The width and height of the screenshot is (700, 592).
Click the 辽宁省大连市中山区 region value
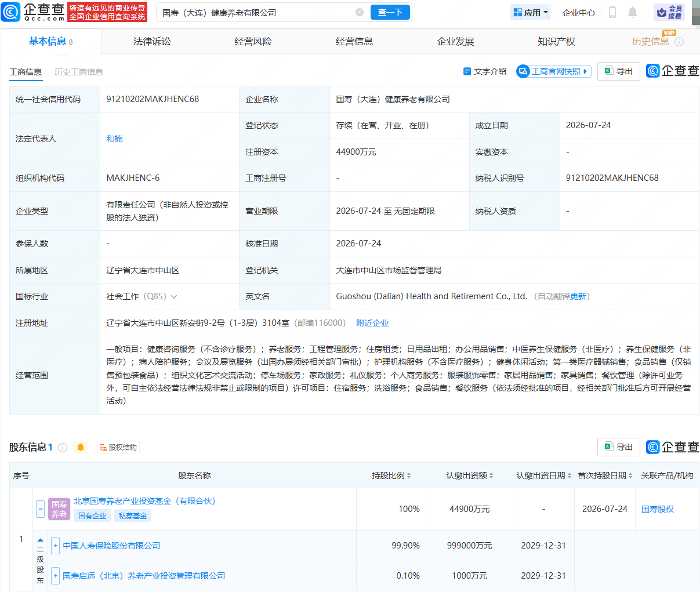(143, 270)
